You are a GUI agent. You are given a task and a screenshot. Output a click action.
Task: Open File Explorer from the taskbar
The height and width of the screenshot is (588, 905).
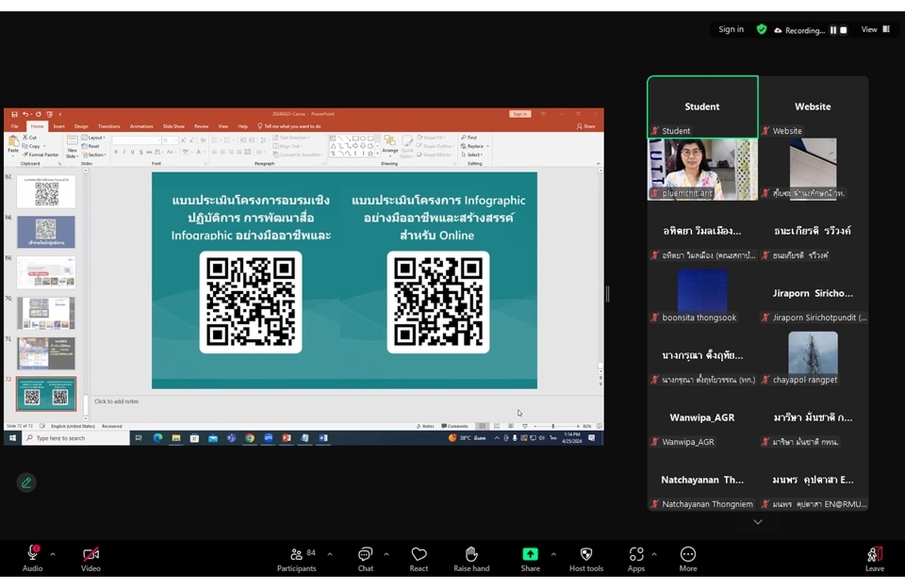tap(176, 438)
